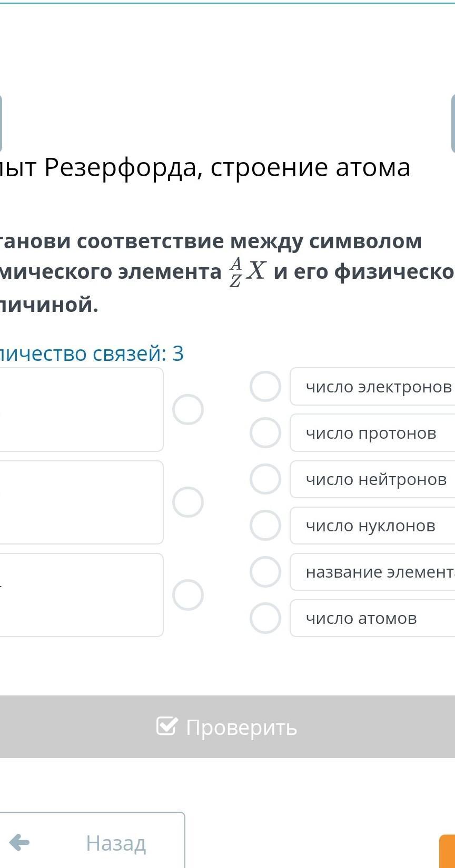Click the left arrow icon beside Назад

pos(19,843)
